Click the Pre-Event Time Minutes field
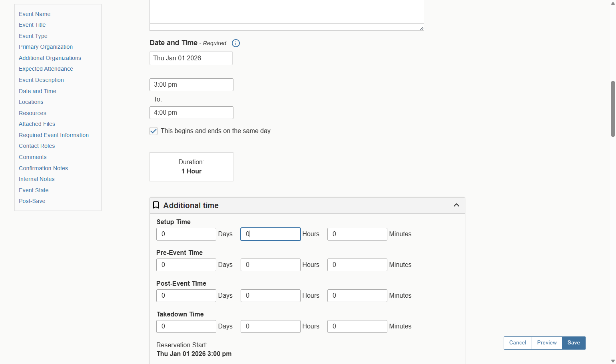 (357, 265)
